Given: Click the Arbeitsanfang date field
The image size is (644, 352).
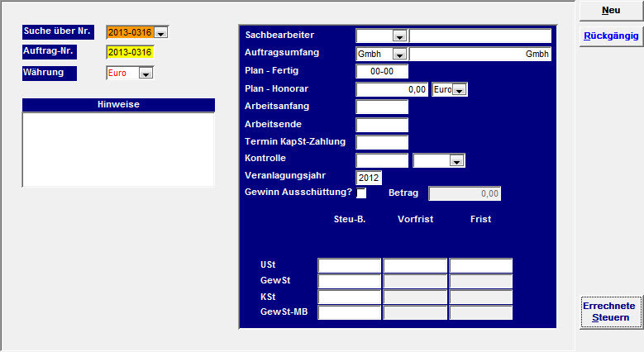Looking at the screenshot, I should [382, 107].
